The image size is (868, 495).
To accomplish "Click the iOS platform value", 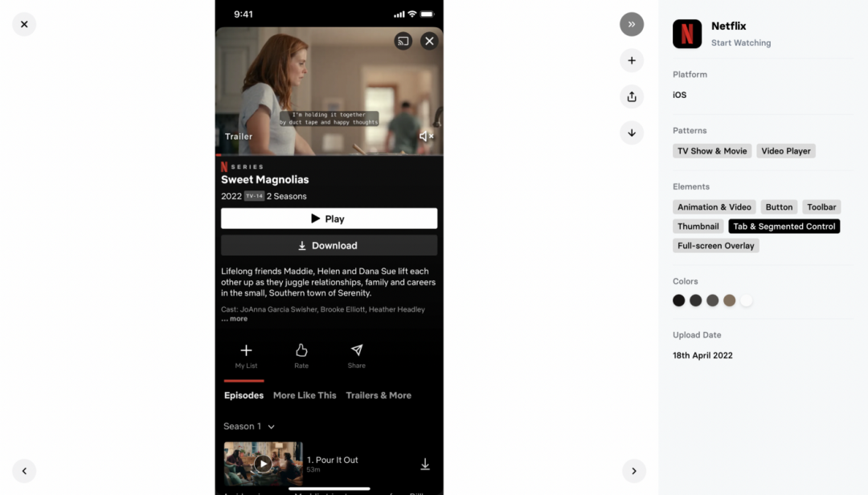I will pyautogui.click(x=679, y=95).
